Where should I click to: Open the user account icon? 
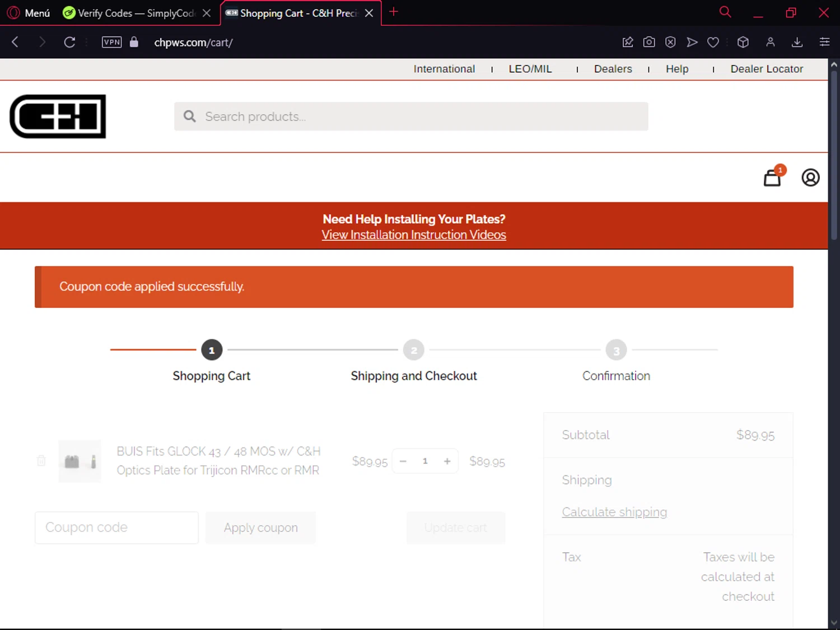coord(810,178)
